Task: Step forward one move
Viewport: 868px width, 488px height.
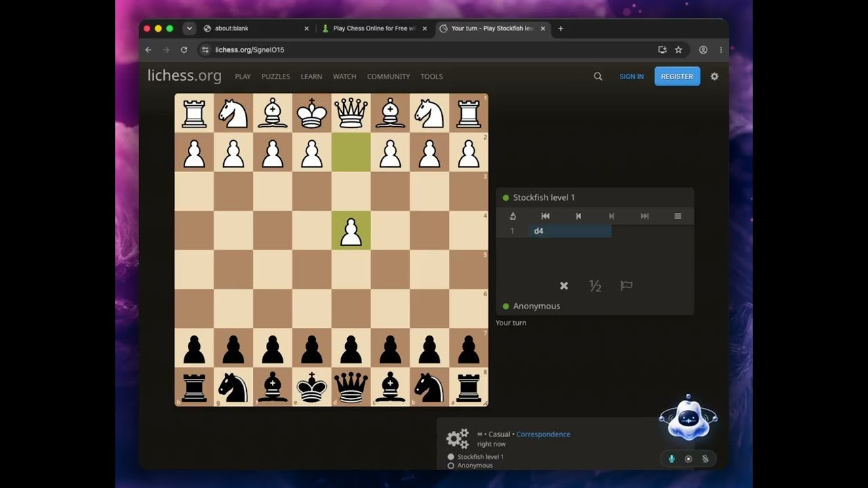Action: coord(612,216)
